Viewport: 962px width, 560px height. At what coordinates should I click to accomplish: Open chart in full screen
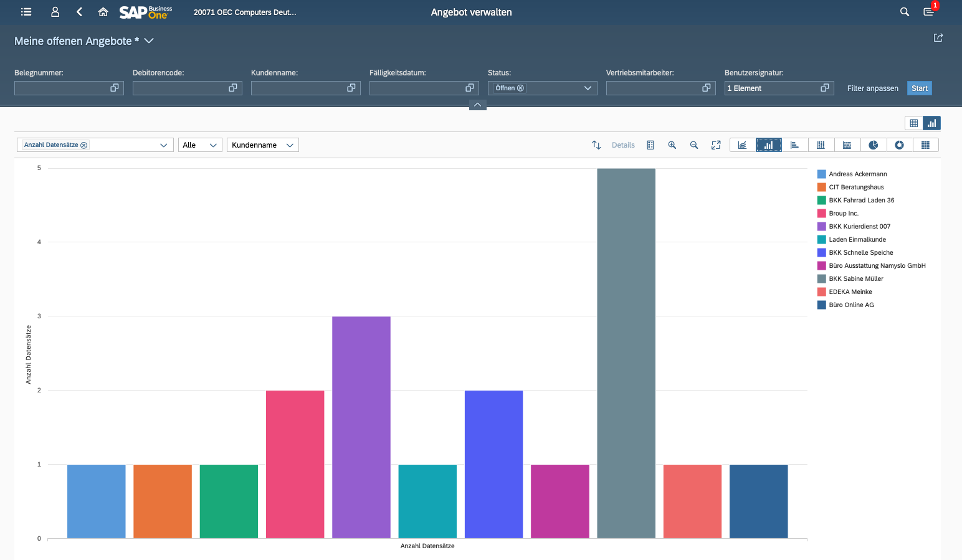[x=716, y=145]
